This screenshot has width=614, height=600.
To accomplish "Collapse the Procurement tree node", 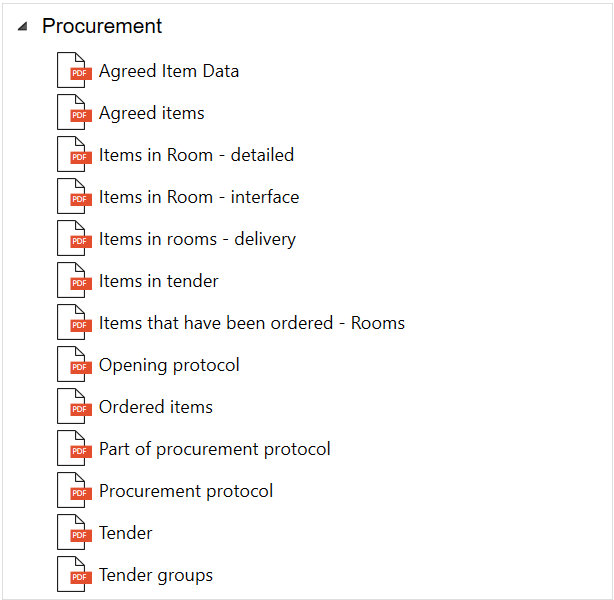I will coord(22,27).
